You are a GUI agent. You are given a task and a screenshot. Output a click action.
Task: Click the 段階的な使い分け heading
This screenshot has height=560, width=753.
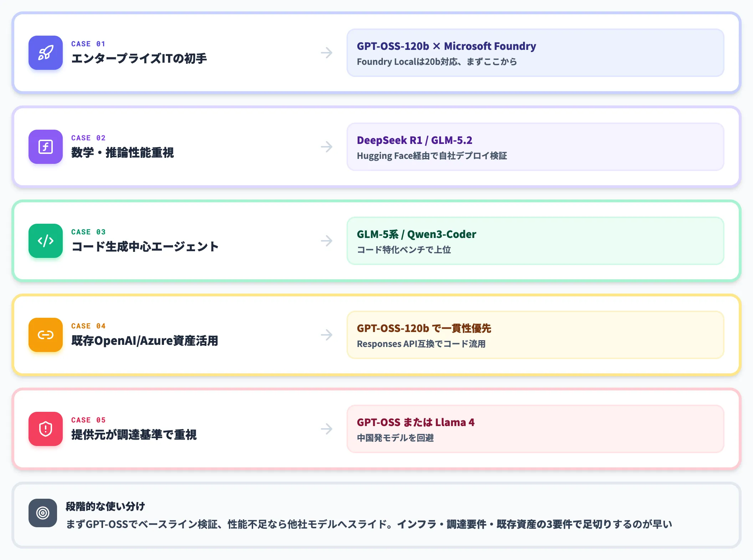pos(105,506)
